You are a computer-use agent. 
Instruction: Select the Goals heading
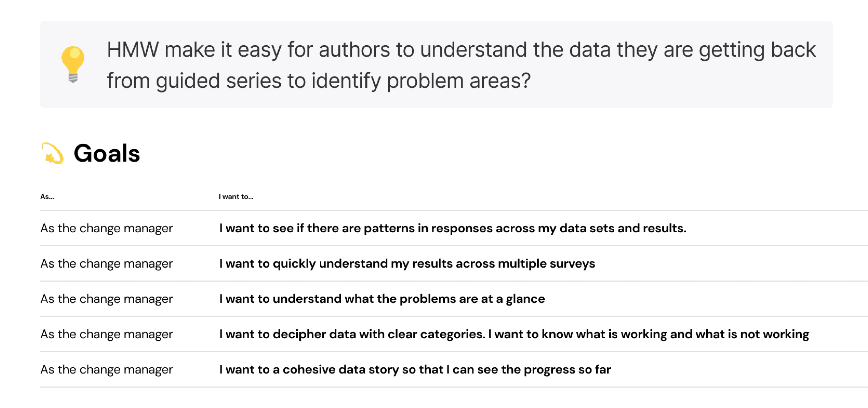point(106,153)
